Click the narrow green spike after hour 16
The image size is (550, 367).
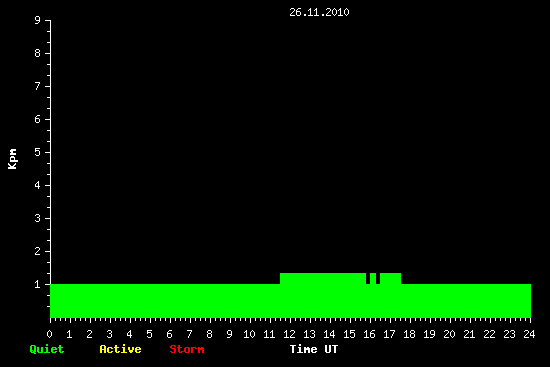(x=373, y=279)
